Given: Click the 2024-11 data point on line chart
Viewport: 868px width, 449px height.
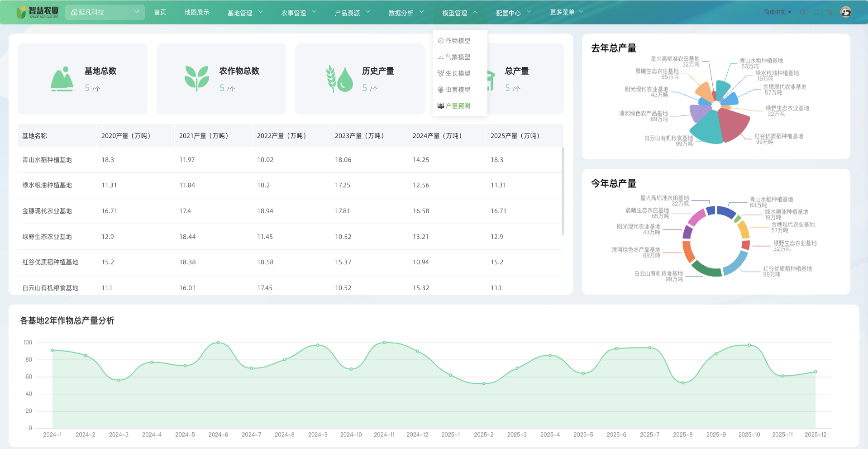Looking at the screenshot, I should [384, 343].
